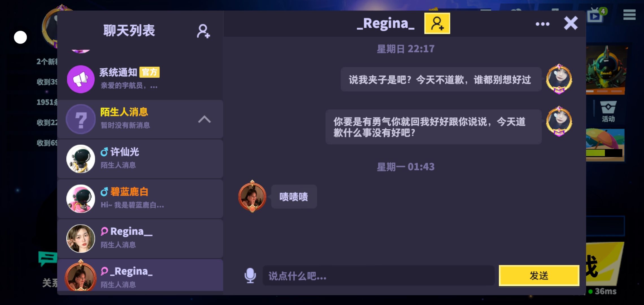Close the chat window with X
The image size is (644, 305).
(571, 23)
